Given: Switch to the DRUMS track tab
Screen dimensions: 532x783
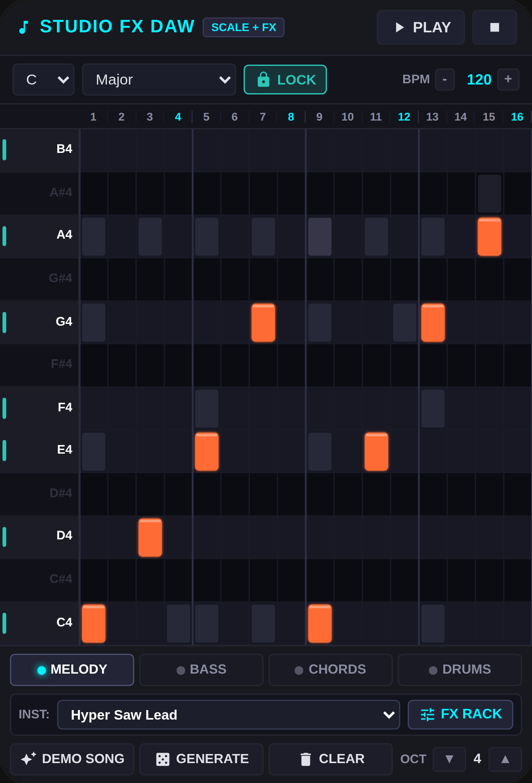Looking at the screenshot, I should pos(460,670).
